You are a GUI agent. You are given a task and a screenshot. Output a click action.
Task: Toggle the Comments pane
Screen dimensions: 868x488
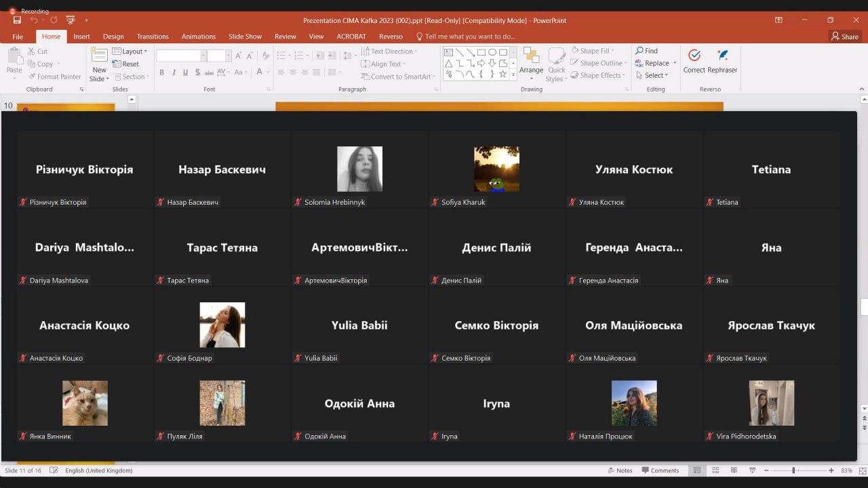point(660,470)
